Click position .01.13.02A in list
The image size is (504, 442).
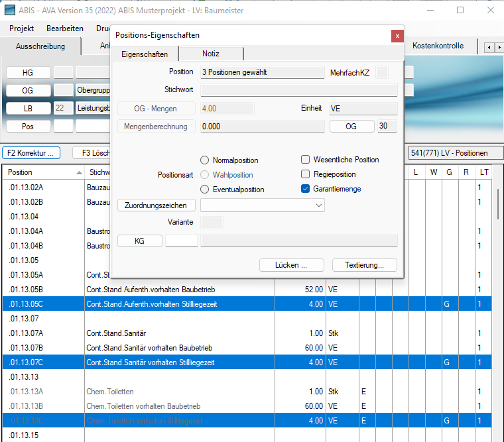pyautogui.click(x=26, y=188)
